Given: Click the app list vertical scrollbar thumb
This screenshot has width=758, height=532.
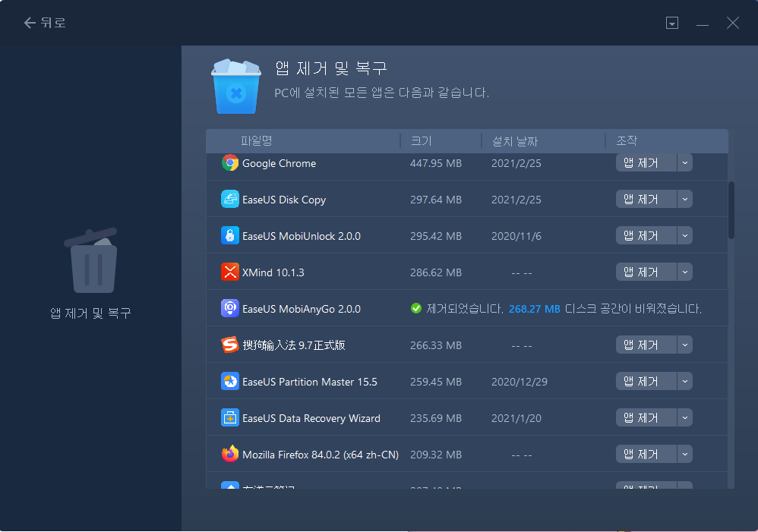Looking at the screenshot, I should point(731,210).
